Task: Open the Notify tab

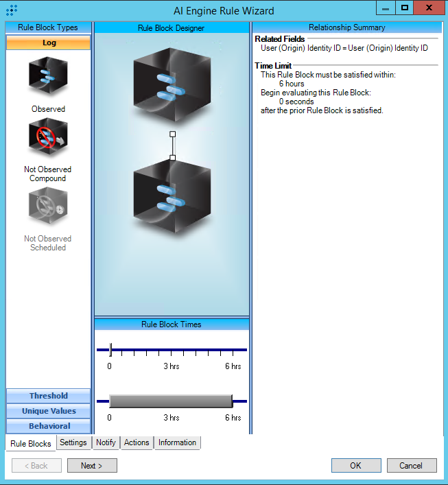Action: click(106, 442)
